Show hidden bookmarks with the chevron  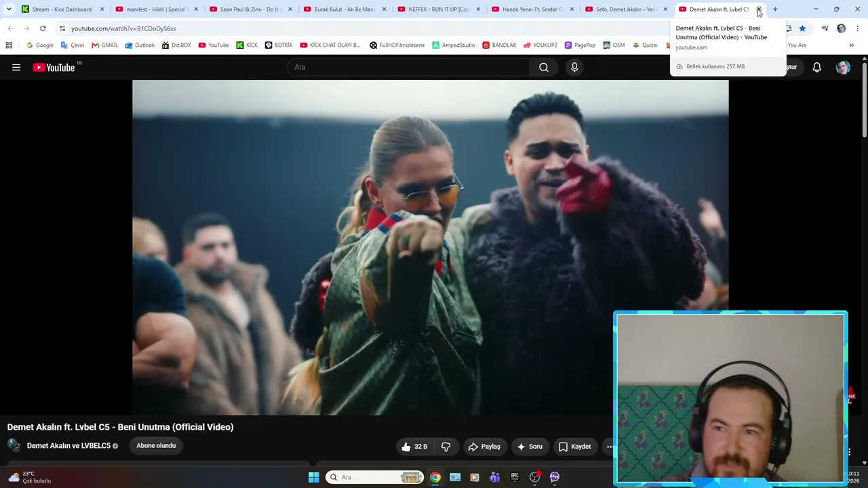(851, 45)
